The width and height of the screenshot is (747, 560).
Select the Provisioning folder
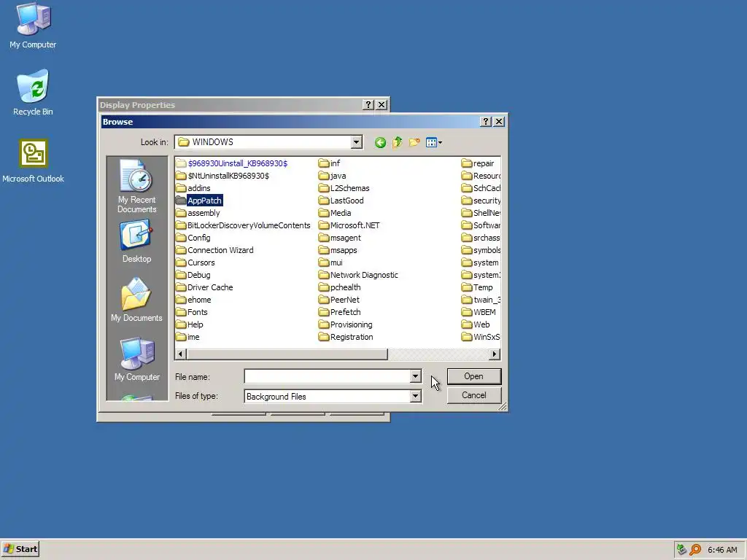(x=346, y=324)
